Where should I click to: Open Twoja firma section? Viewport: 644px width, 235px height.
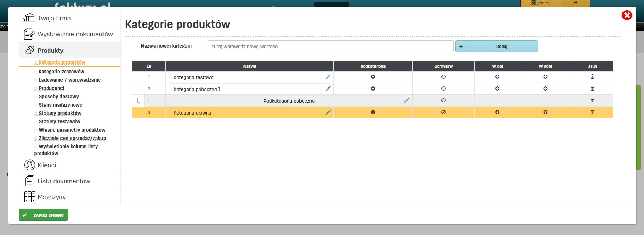[x=69, y=18]
